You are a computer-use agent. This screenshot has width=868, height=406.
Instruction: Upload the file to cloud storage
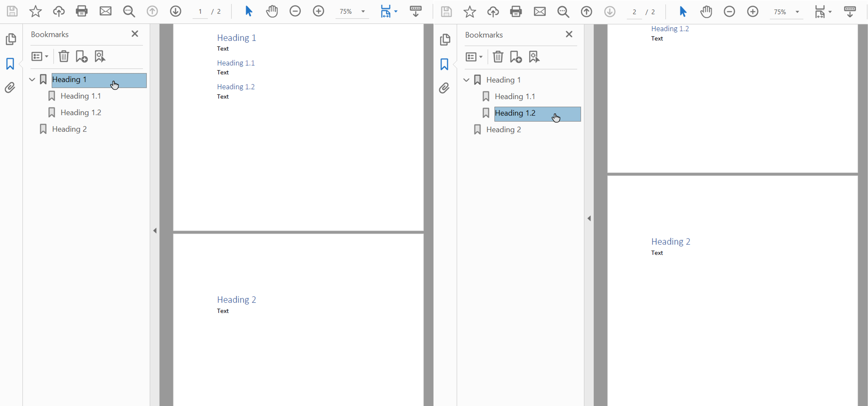point(58,11)
